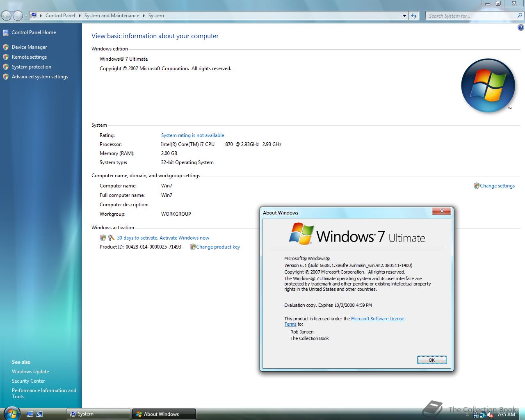Click shield icon beside Change product key
This screenshot has height=420, width=525.
coord(192,247)
